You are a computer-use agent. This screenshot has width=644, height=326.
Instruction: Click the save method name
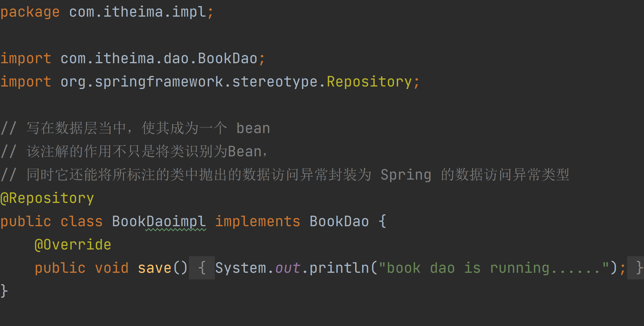pyautogui.click(x=155, y=268)
